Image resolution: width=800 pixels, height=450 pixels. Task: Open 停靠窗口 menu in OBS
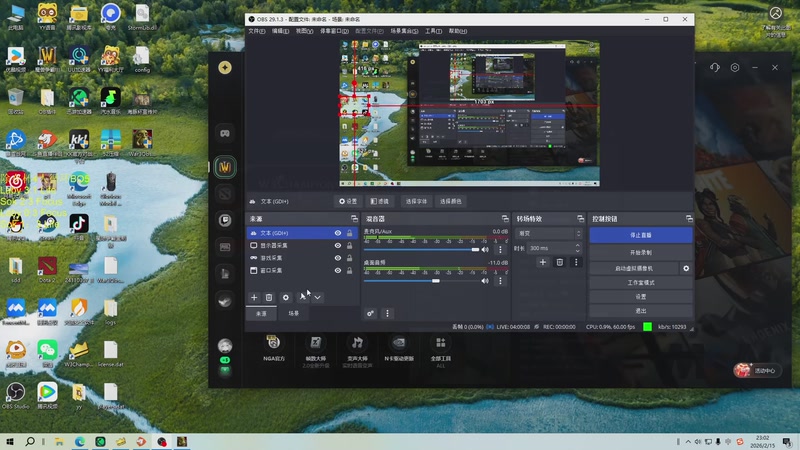(x=334, y=31)
